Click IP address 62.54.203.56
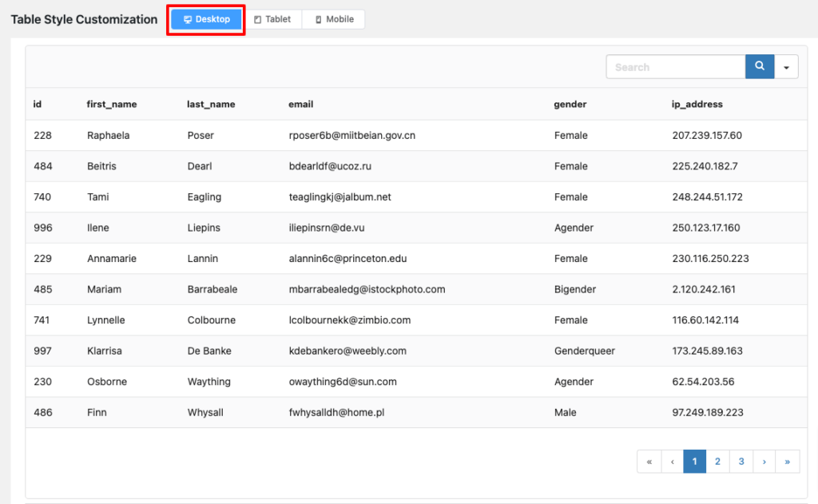This screenshot has height=504, width=818. click(x=703, y=381)
